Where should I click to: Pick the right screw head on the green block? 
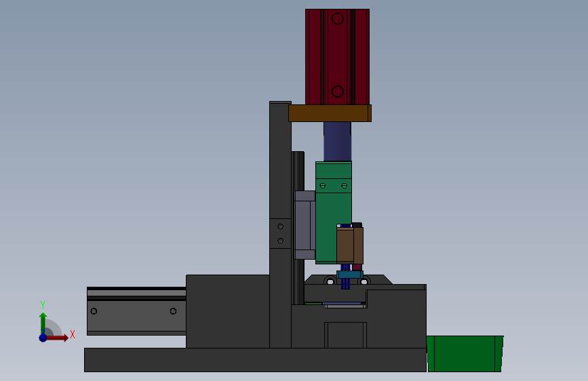click(x=344, y=186)
